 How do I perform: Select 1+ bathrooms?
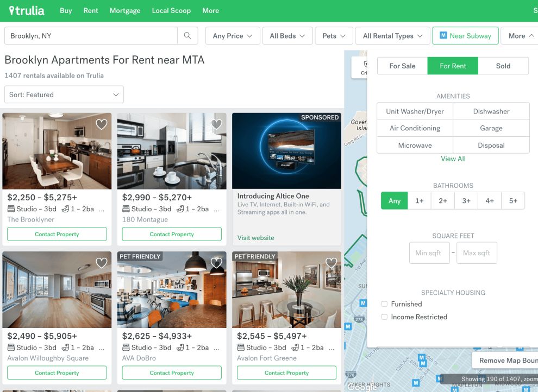pyautogui.click(x=420, y=201)
